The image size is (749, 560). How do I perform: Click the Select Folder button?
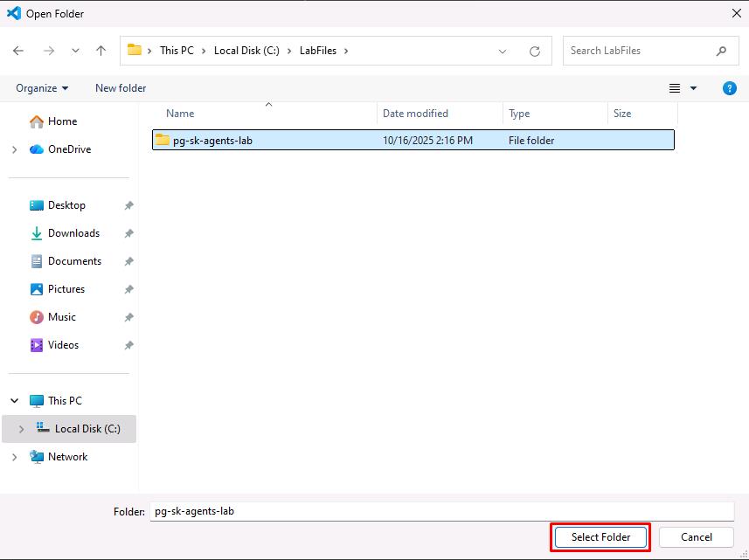[x=600, y=537]
